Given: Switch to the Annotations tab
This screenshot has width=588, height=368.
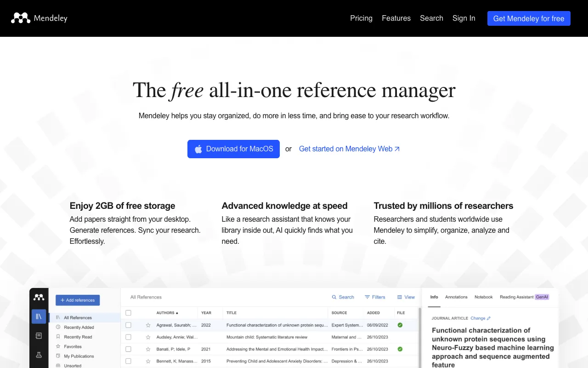Looking at the screenshot, I should (456, 297).
